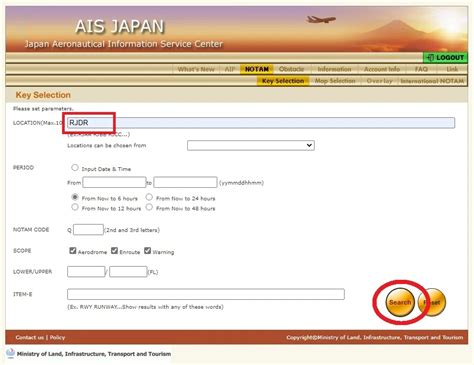Click the orange Search button

tap(400, 302)
